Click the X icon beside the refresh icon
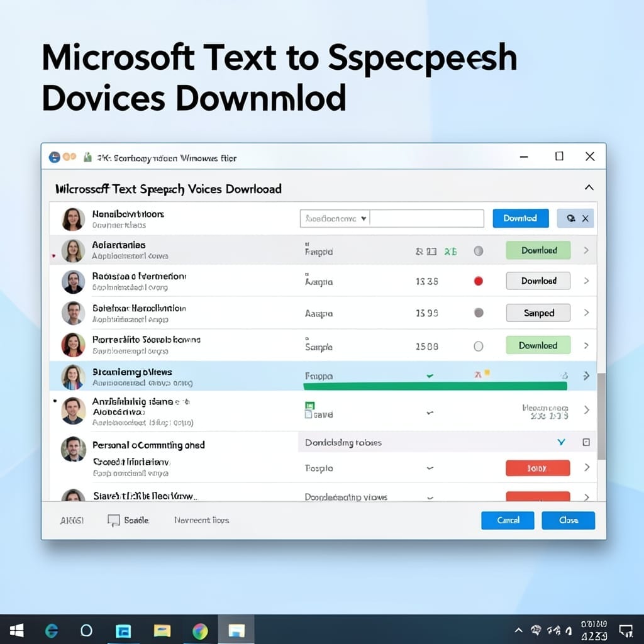This screenshot has width=644, height=644. coord(586,218)
